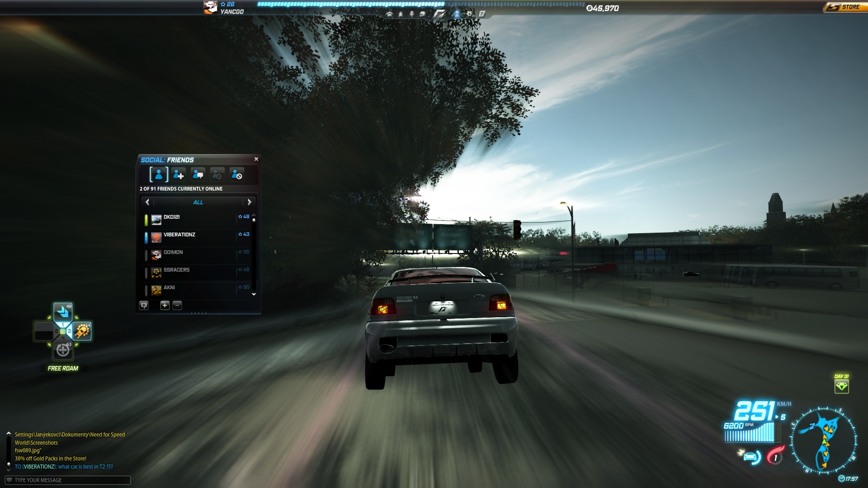Screen dimensions: 868x488
Task: Select the blocked players tab icon
Action: click(x=237, y=174)
